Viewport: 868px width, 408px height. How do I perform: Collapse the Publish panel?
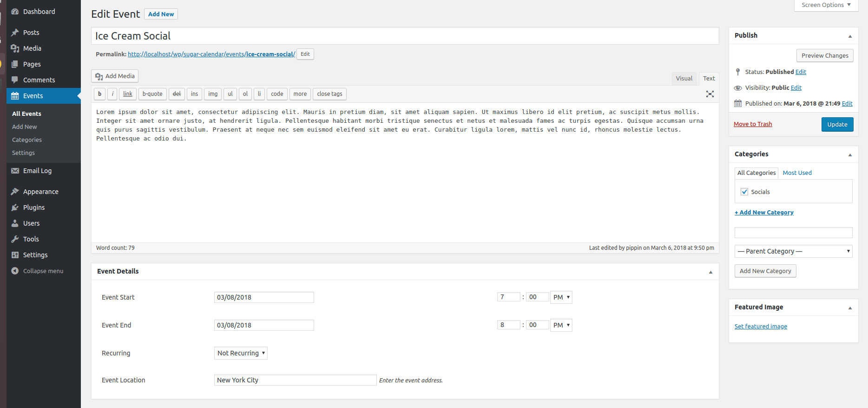[x=850, y=36]
